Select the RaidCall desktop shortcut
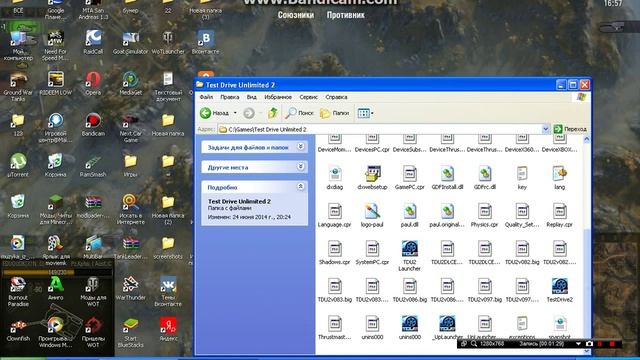640x360 pixels. click(93, 42)
